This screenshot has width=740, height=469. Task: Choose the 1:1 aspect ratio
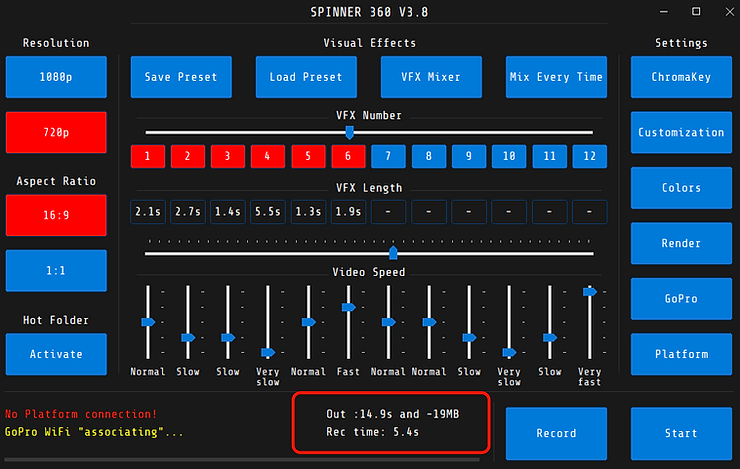point(56,271)
